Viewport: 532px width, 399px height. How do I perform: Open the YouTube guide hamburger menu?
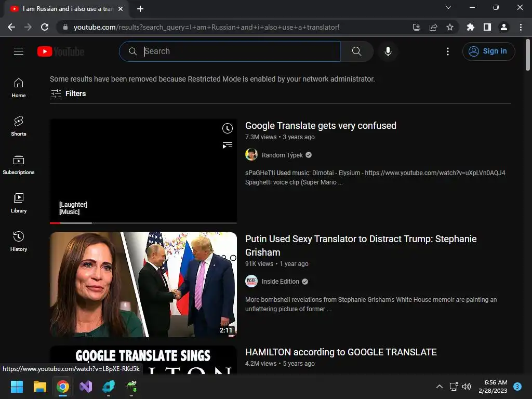19,51
